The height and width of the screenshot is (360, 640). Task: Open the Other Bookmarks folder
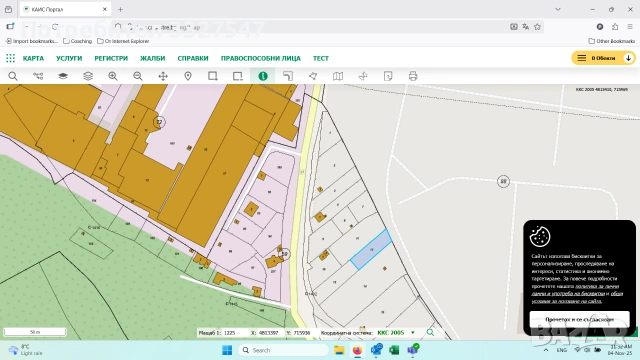coord(611,41)
